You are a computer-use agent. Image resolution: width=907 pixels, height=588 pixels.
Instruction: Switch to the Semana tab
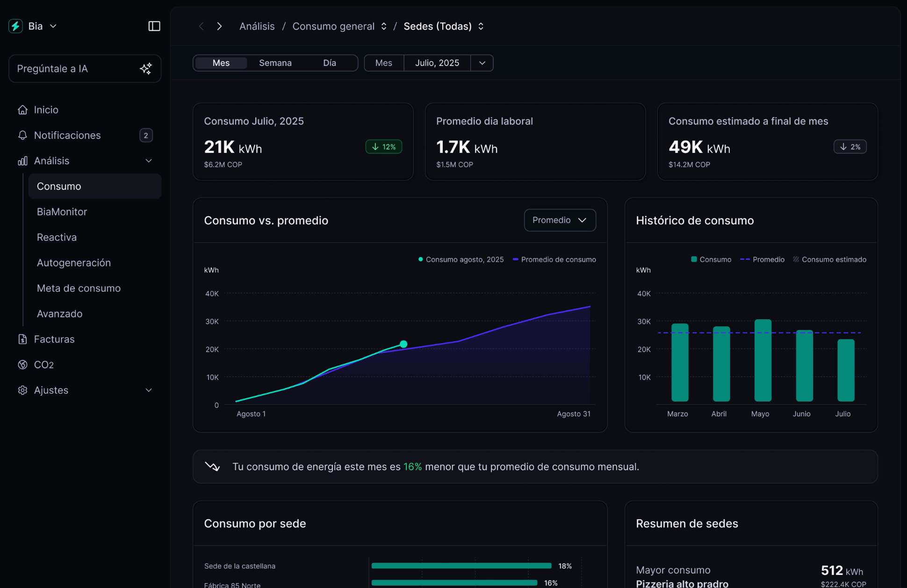[x=275, y=63]
